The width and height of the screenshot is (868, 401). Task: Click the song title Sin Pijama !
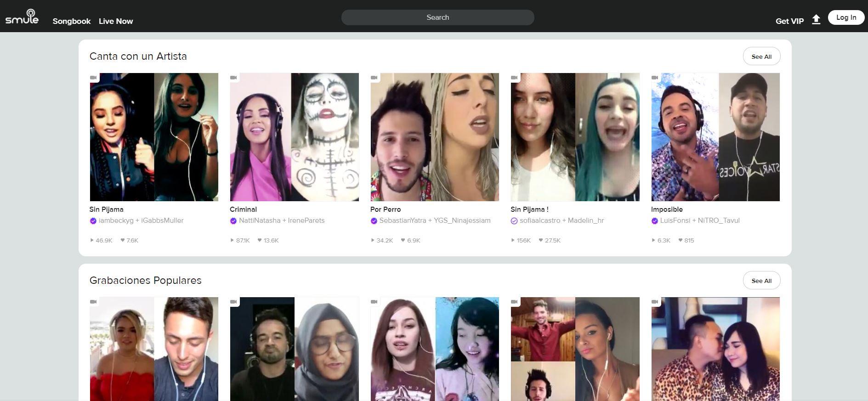coord(529,209)
